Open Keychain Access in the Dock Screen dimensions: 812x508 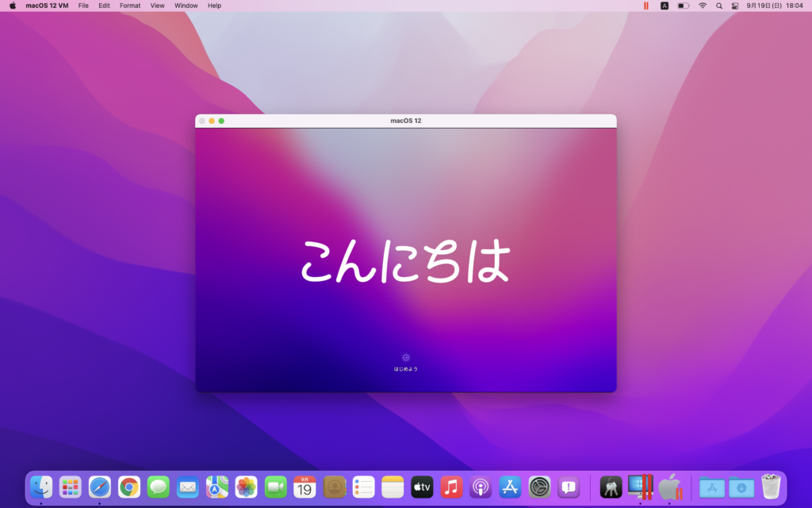[611, 487]
